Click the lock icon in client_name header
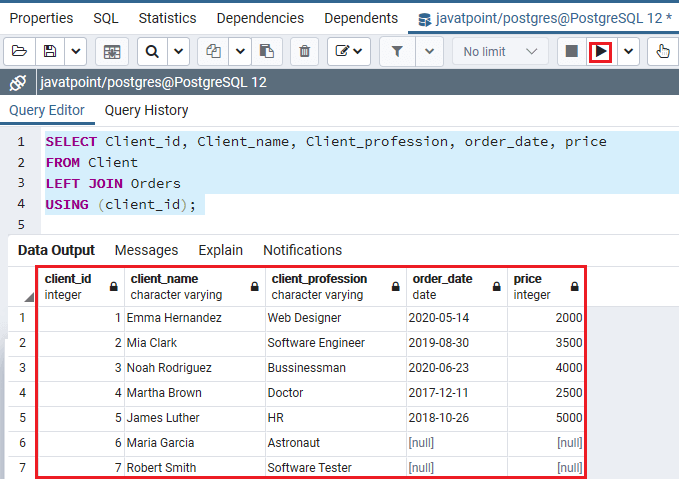 point(255,286)
